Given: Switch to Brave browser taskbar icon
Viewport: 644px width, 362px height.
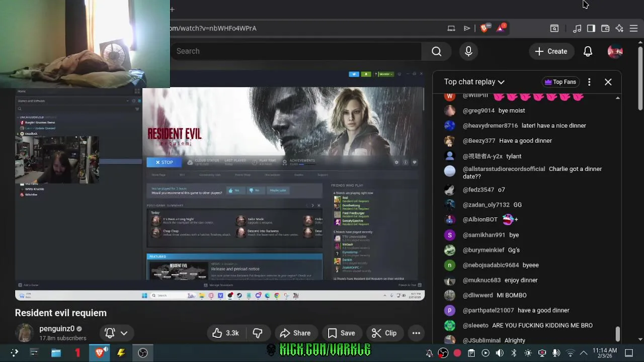Looking at the screenshot, I should [x=99, y=353].
